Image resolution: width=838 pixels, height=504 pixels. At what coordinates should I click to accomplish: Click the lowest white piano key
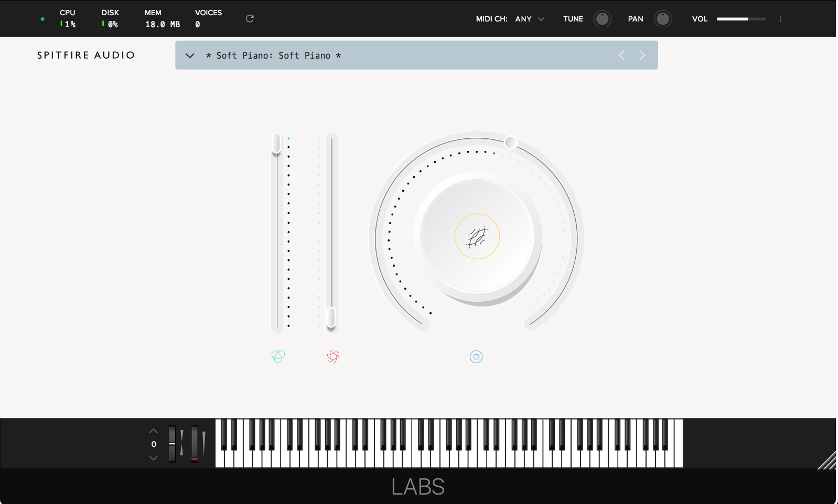pyautogui.click(x=220, y=459)
